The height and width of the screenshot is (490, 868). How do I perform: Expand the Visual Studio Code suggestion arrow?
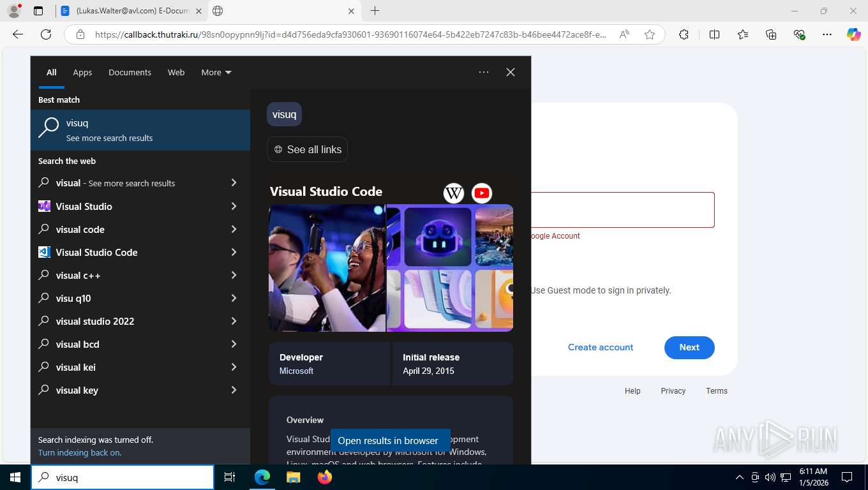[x=234, y=252]
